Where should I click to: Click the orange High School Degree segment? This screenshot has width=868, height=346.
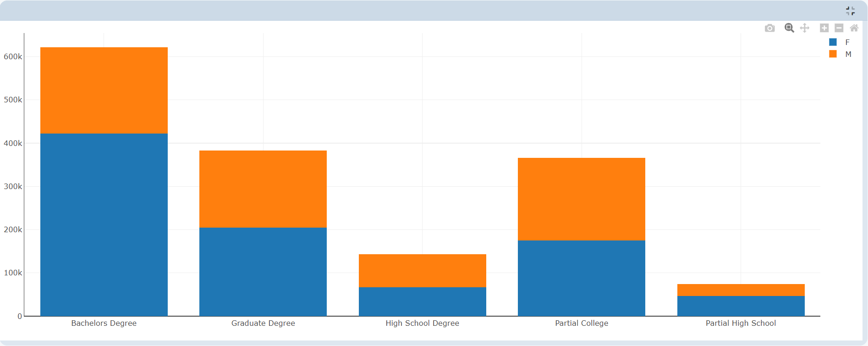click(422, 271)
